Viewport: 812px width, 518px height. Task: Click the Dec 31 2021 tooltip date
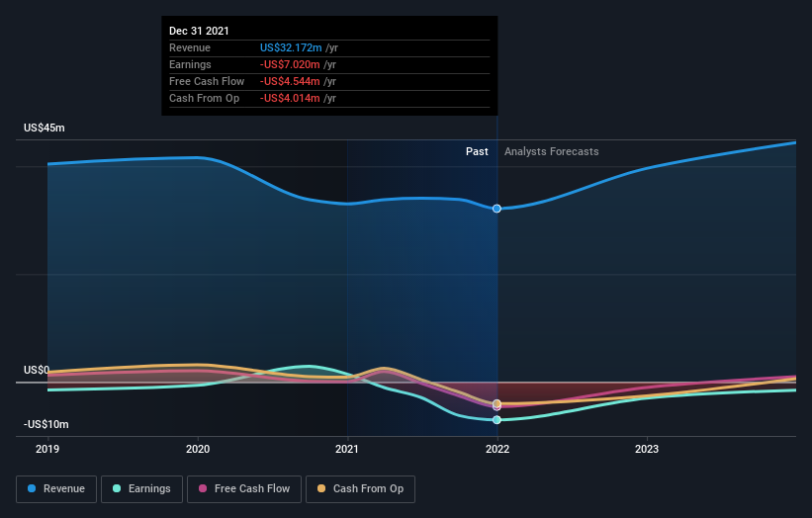coord(199,31)
